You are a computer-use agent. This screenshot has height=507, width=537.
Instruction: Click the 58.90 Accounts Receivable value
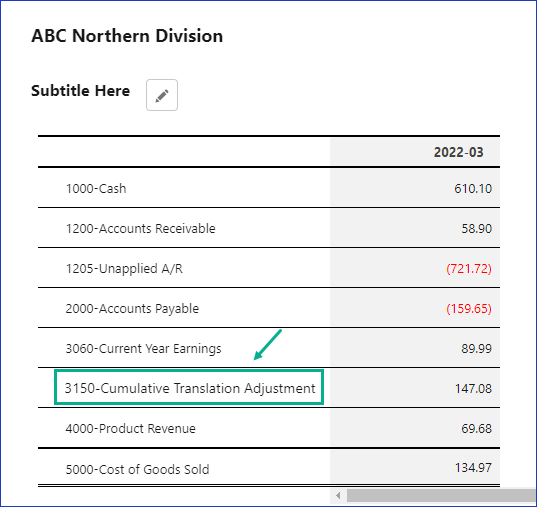coord(476,228)
